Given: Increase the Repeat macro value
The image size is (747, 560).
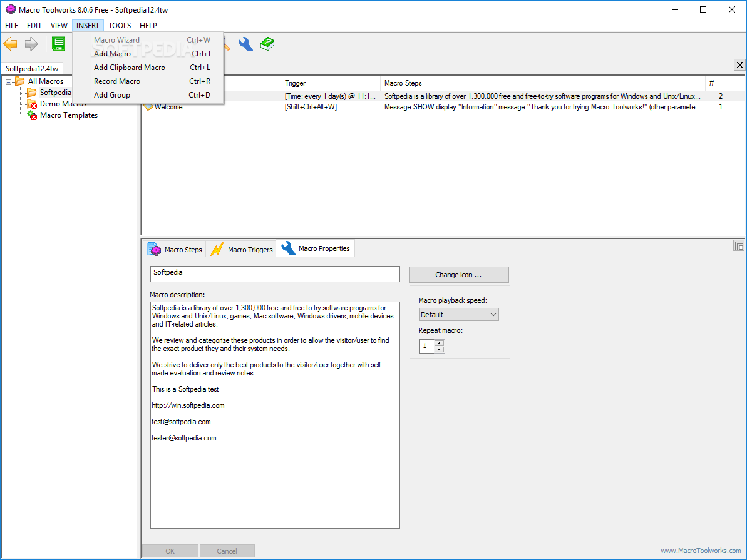Looking at the screenshot, I should (x=439, y=344).
